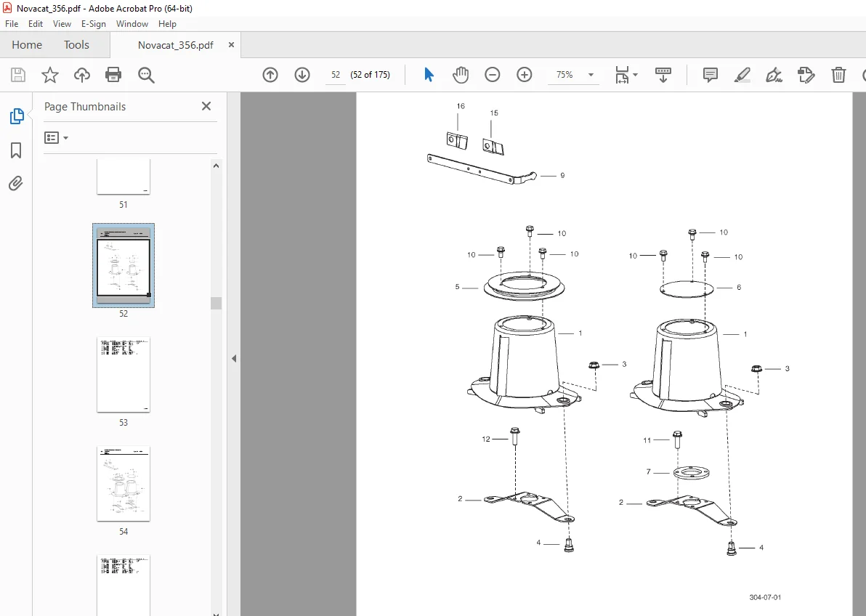Click the part label 6 in diagram
Screen dimensions: 866x616
[738, 287]
